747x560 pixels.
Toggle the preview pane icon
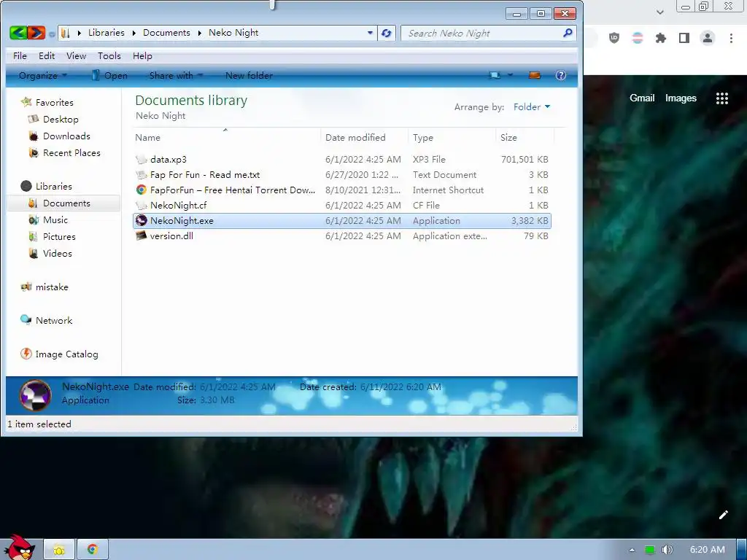[535, 75]
